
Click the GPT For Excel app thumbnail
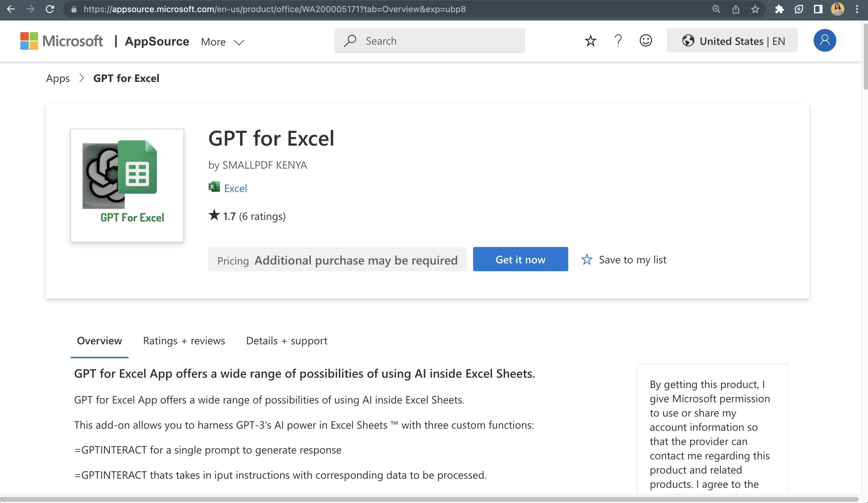point(127,185)
